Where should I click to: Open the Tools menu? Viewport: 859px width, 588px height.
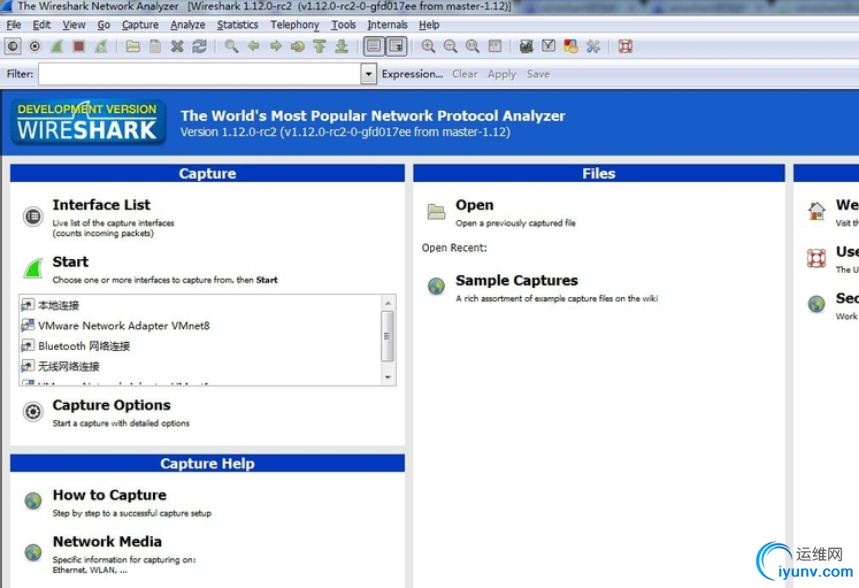click(x=343, y=25)
